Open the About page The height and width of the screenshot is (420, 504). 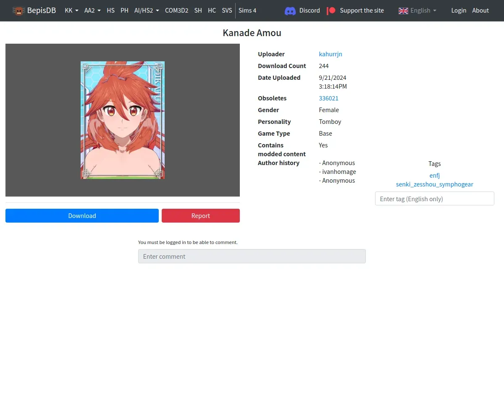(x=480, y=10)
